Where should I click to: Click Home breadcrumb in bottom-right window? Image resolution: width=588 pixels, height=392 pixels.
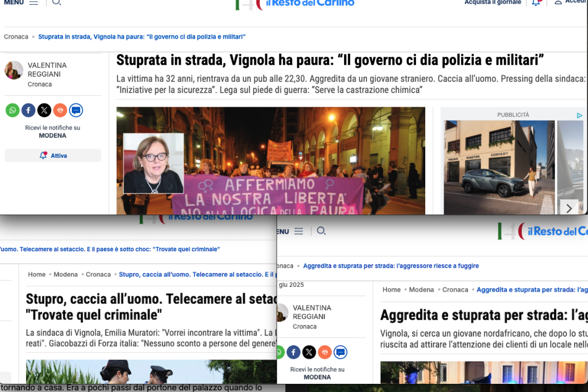coord(391,290)
